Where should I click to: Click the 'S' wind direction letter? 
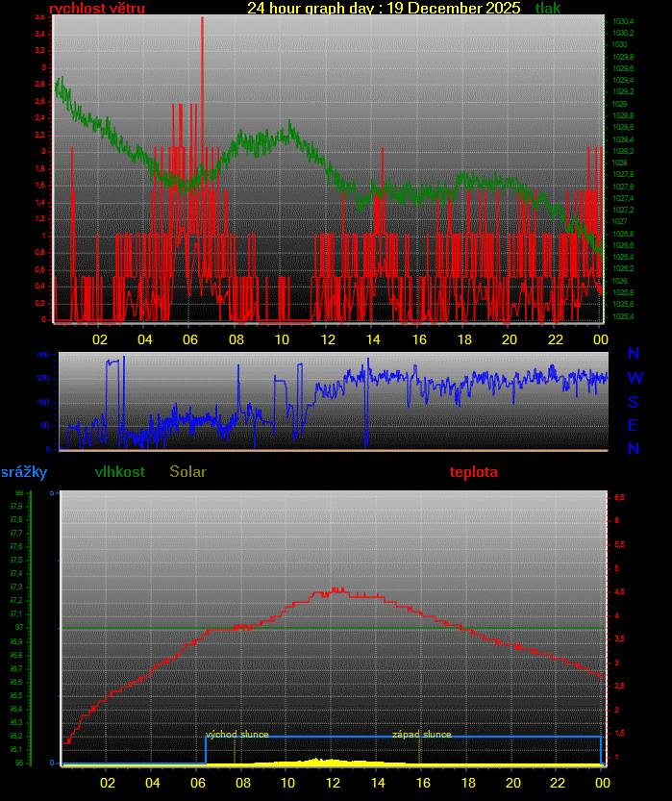point(634,403)
